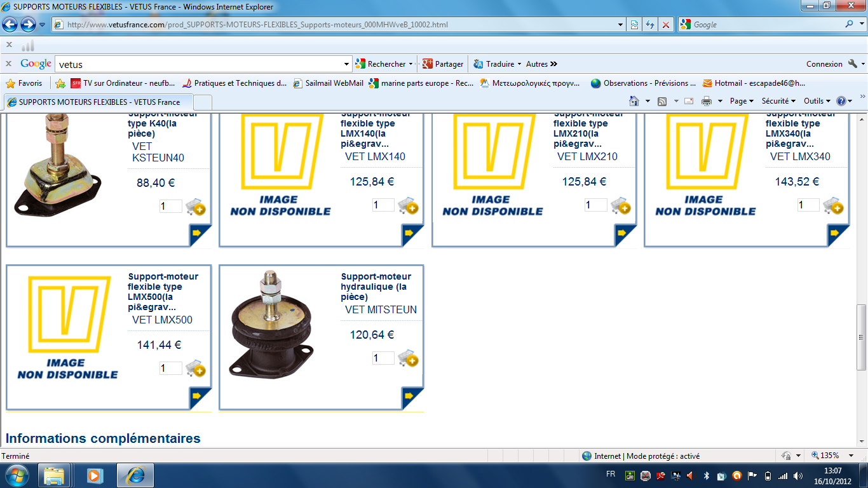Open a new blank tab
The width and height of the screenshot is (868, 488).
tap(203, 102)
